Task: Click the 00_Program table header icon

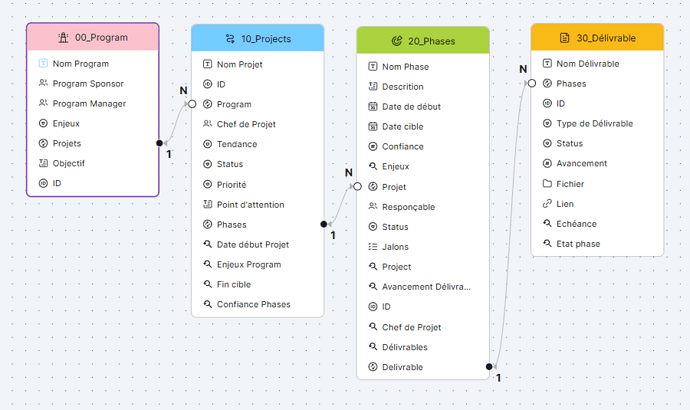Action: tap(63, 37)
